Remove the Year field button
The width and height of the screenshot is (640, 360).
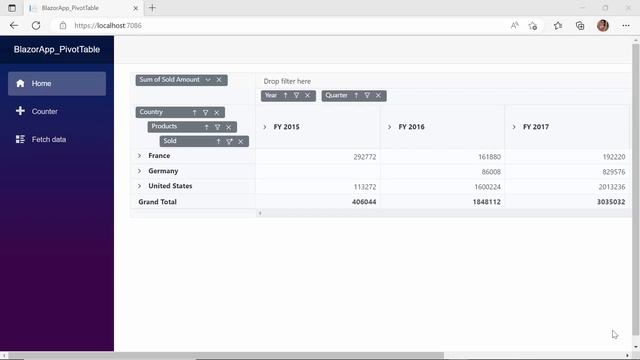pyautogui.click(x=308, y=96)
